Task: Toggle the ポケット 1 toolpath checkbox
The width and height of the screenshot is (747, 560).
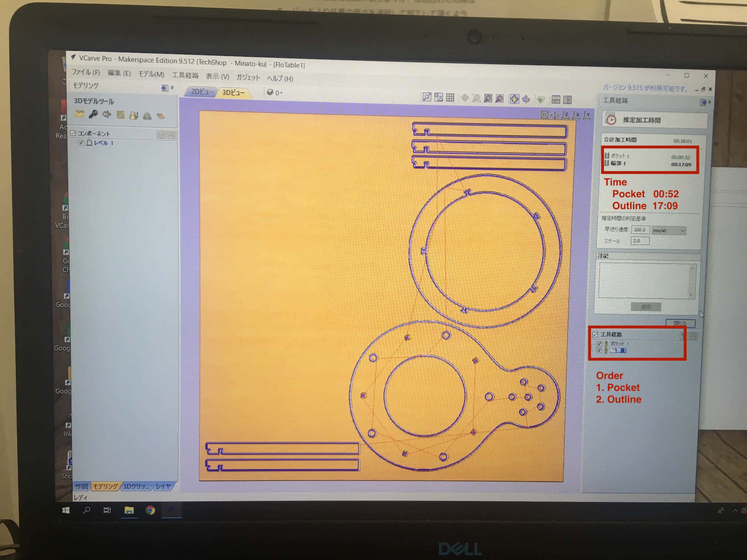Action: (x=599, y=343)
